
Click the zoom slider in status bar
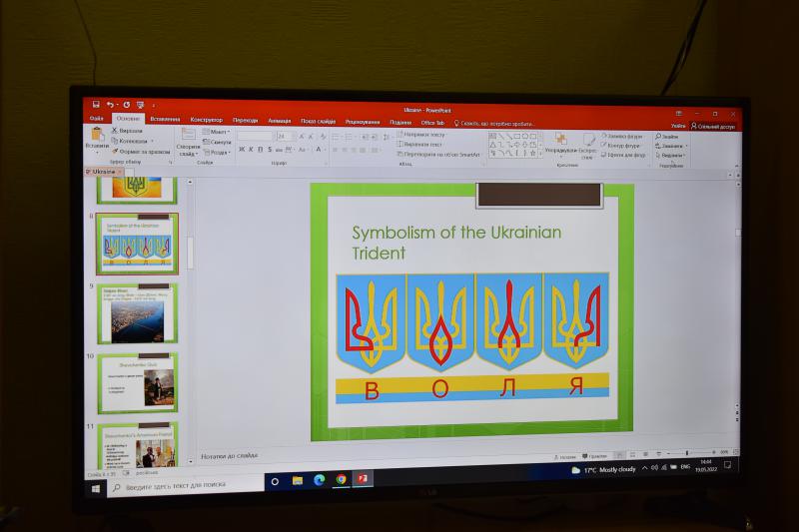click(x=689, y=452)
